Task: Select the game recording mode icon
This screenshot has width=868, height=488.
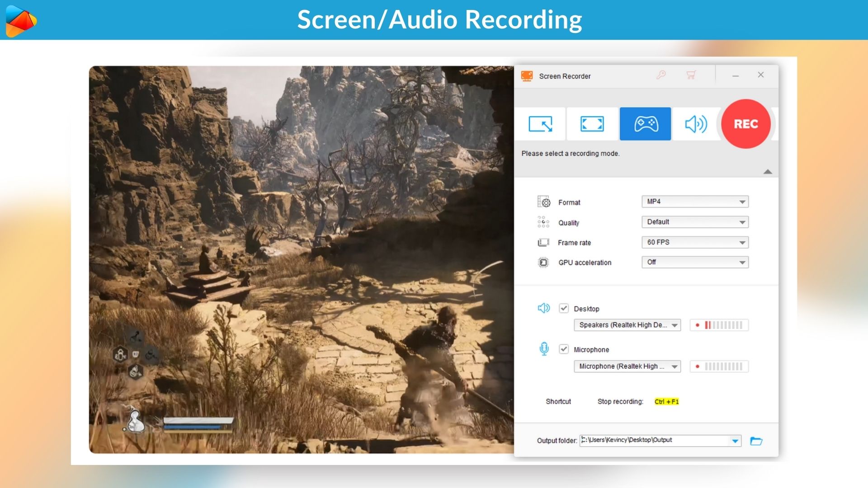Action: tap(645, 124)
